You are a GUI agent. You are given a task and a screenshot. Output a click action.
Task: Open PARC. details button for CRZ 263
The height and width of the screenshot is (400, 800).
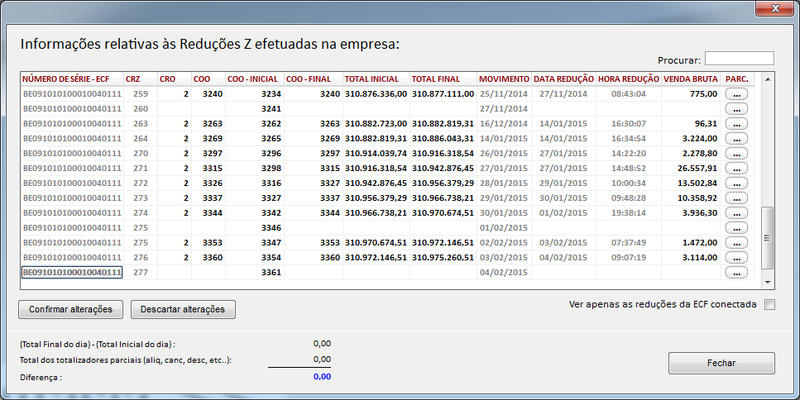pos(736,123)
